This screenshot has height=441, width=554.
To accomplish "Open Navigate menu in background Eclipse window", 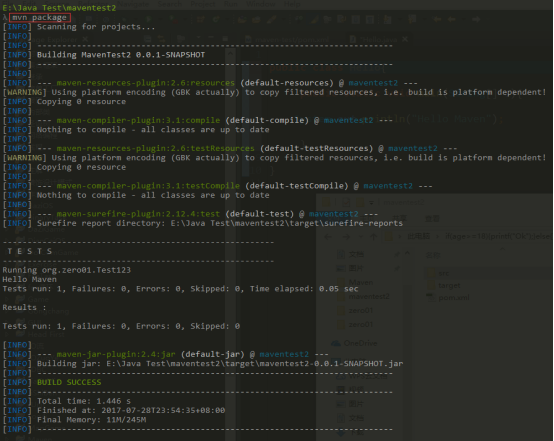I will pos(133,4).
